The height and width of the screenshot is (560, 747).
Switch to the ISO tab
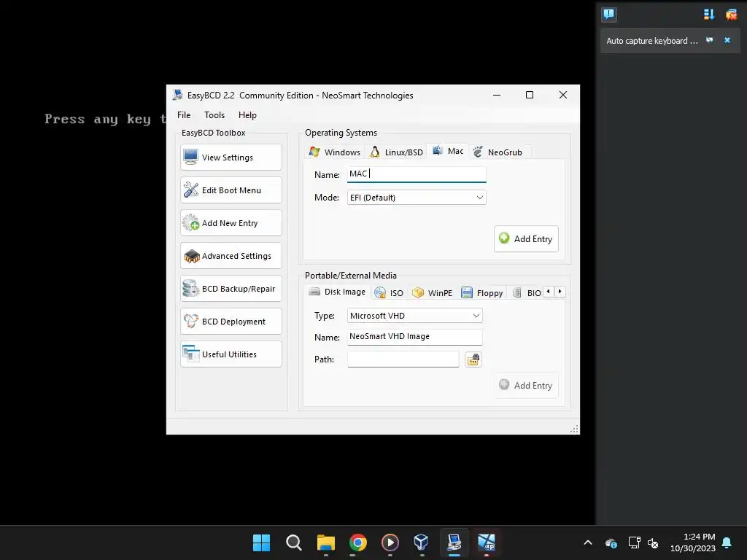coord(389,293)
